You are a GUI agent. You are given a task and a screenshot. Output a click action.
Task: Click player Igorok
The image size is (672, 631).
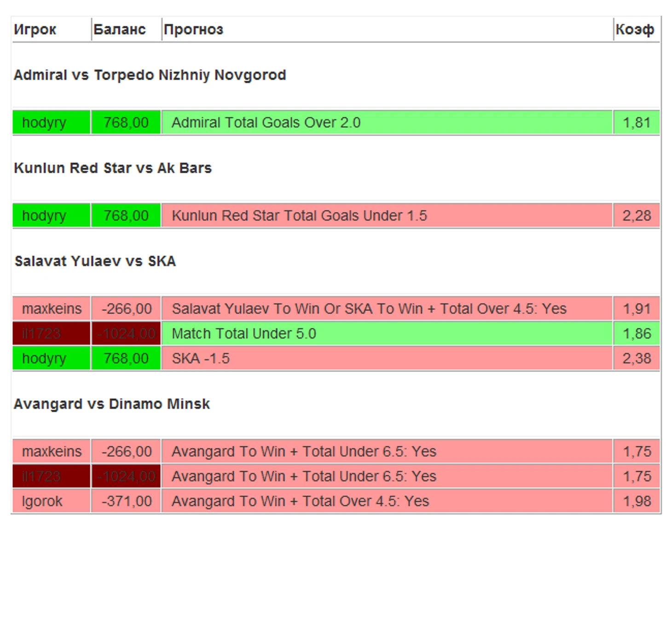point(52,501)
